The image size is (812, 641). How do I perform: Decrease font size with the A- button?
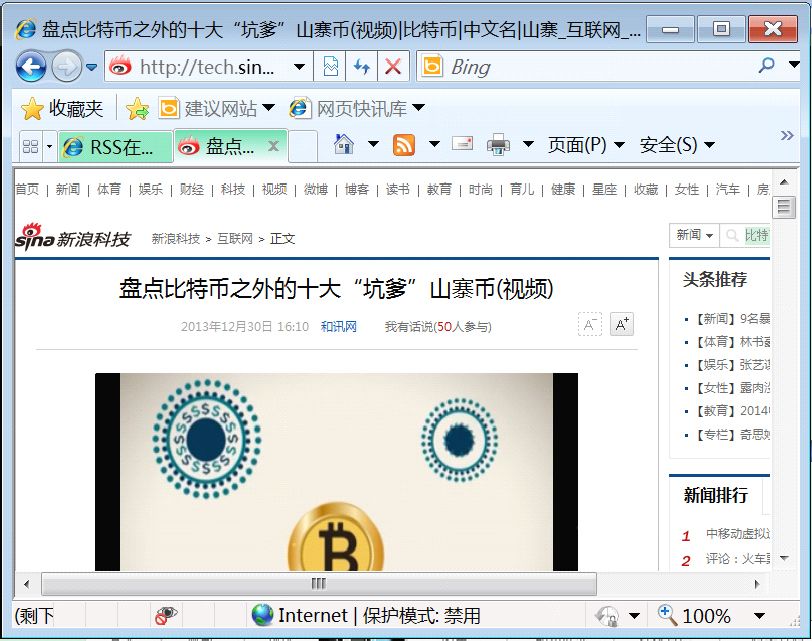pyautogui.click(x=590, y=325)
